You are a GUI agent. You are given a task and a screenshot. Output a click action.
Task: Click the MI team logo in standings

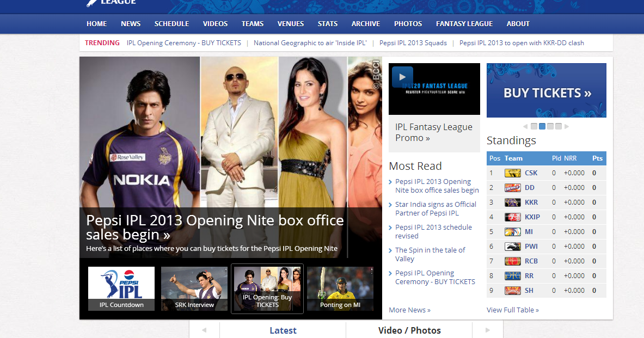(513, 232)
